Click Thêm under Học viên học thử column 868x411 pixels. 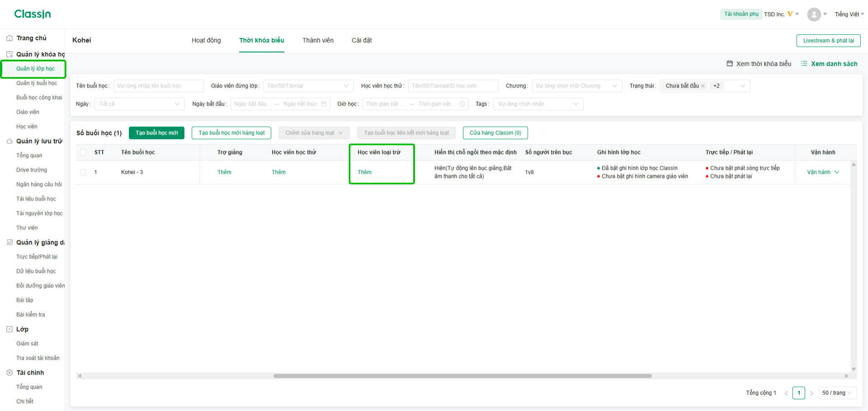[x=278, y=172]
